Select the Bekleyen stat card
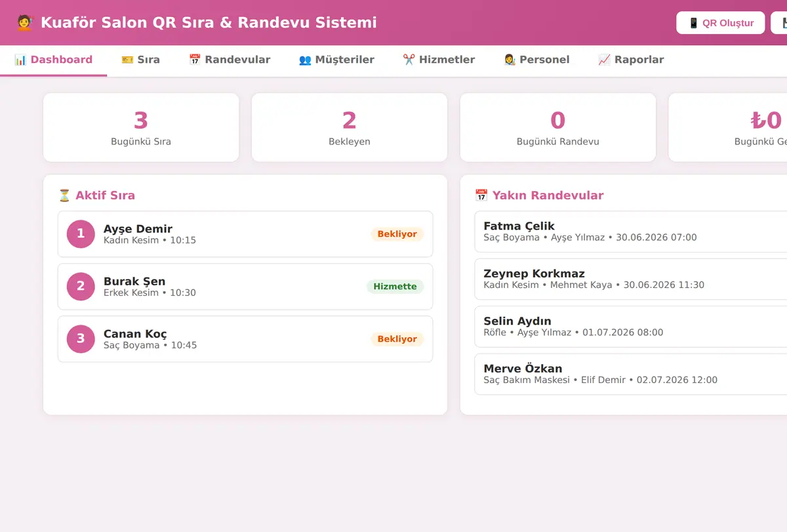787x532 pixels. tap(350, 127)
